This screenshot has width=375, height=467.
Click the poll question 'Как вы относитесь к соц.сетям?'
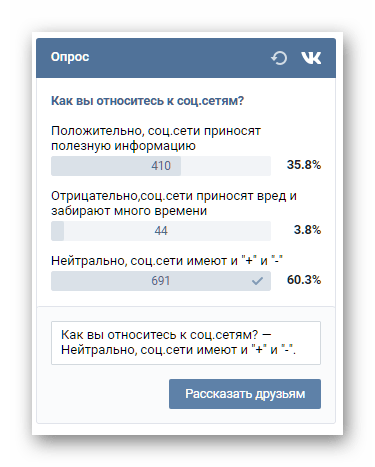[147, 101]
